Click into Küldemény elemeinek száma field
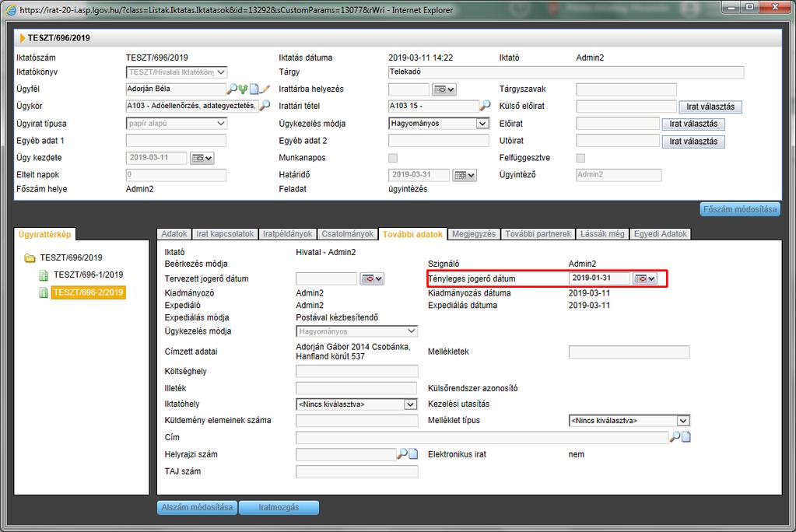Screen dimensions: 796x532 coord(357,420)
